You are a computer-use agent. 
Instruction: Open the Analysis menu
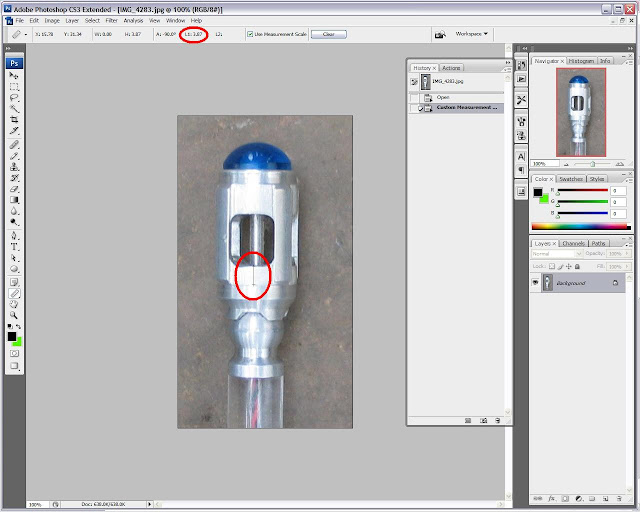133,20
